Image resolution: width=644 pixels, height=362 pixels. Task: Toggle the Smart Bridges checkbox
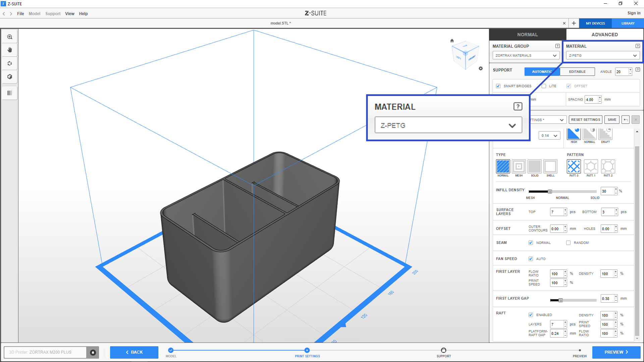click(x=498, y=86)
